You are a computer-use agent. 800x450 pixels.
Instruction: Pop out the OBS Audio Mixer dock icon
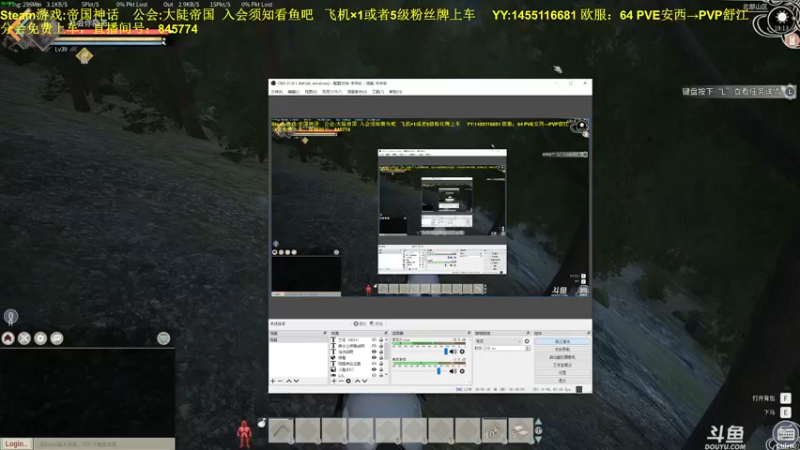(x=469, y=333)
